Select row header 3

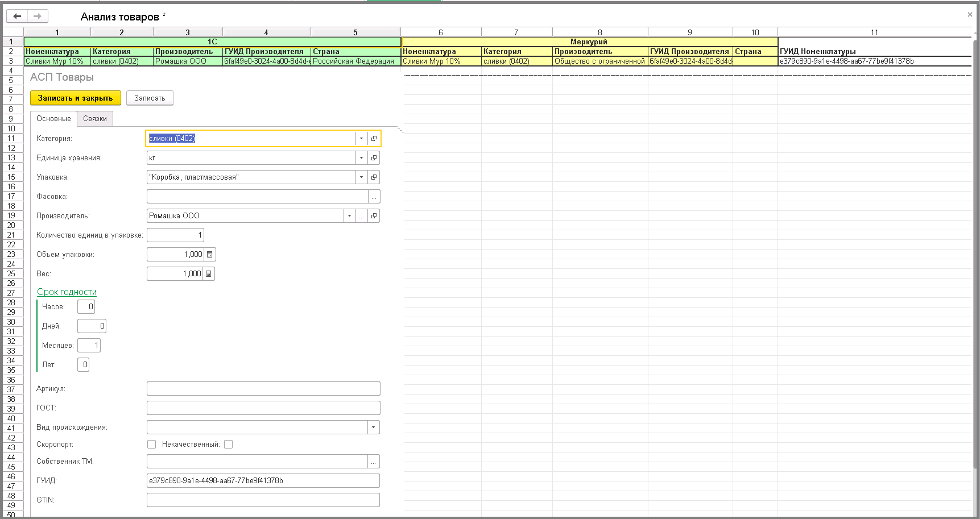click(11, 61)
